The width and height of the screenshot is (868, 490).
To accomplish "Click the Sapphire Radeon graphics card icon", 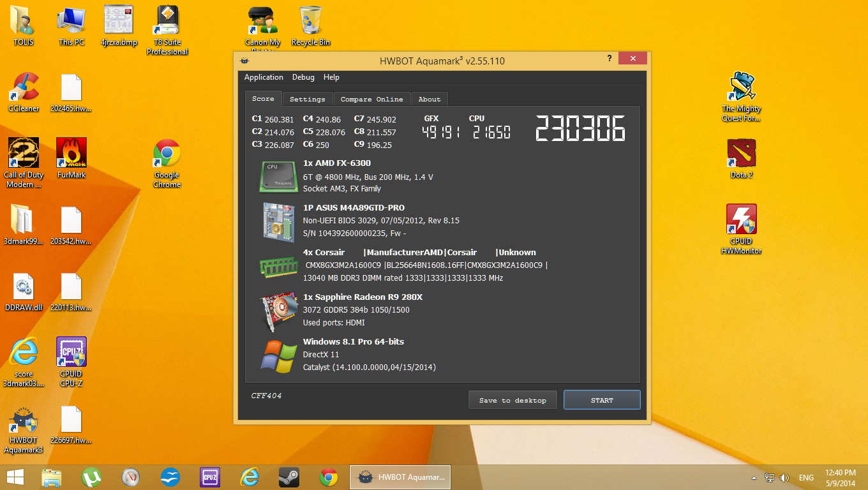I will [279, 311].
